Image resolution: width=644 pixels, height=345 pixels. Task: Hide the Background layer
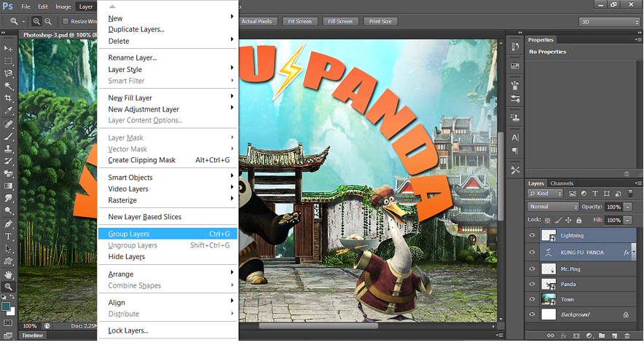[533, 314]
